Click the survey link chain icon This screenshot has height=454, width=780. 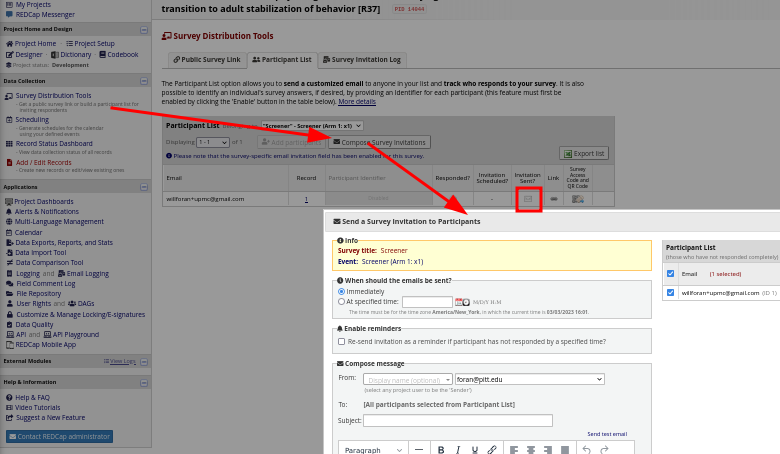coord(554,199)
